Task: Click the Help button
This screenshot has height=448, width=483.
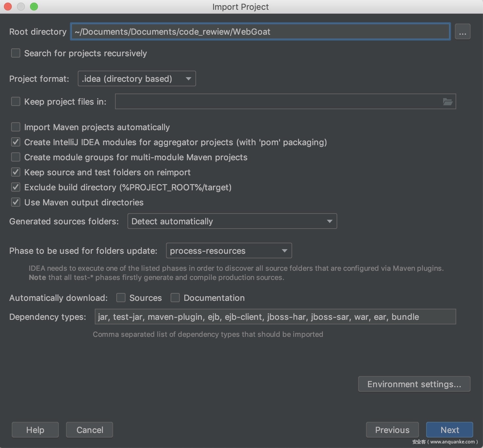Action: 35,430
